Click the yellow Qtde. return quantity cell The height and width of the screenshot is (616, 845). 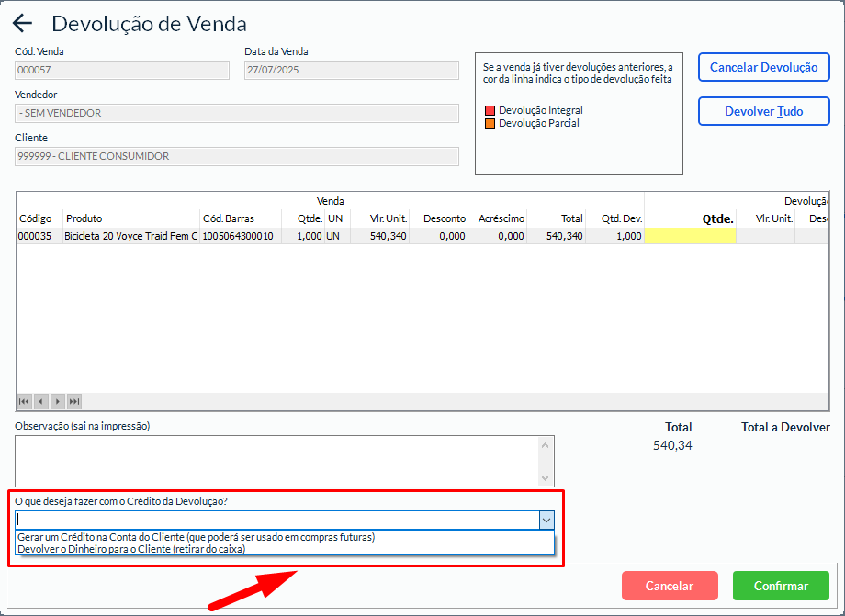[690, 236]
